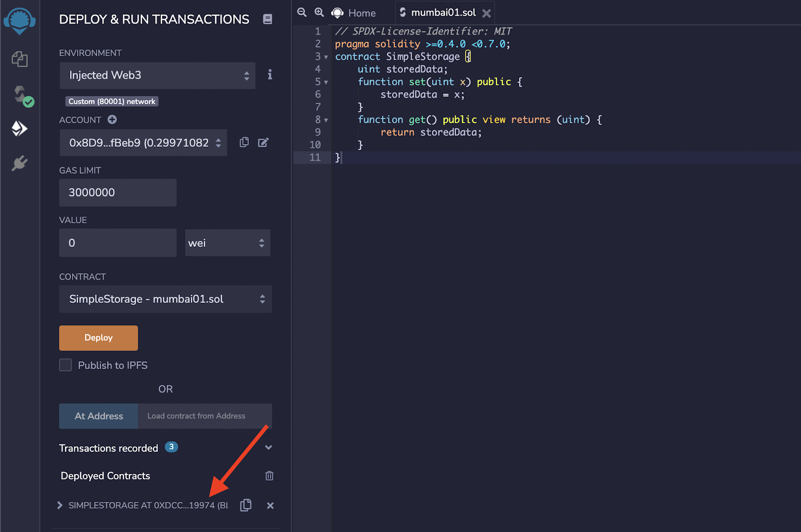Screen dimensions: 801x532
Task: Click the environment info icon
Action: tap(270, 75)
